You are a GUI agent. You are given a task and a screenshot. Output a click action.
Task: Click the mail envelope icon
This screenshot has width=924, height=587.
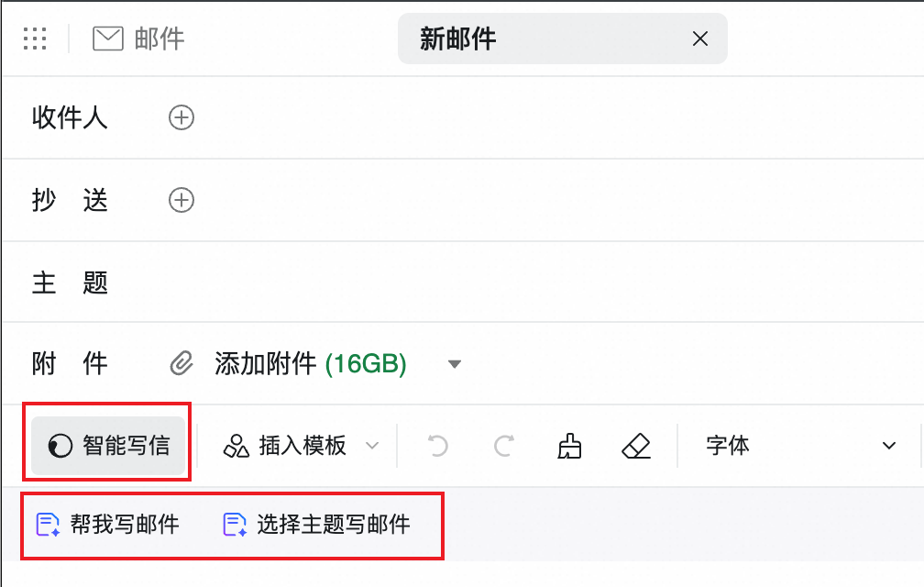coord(108,39)
